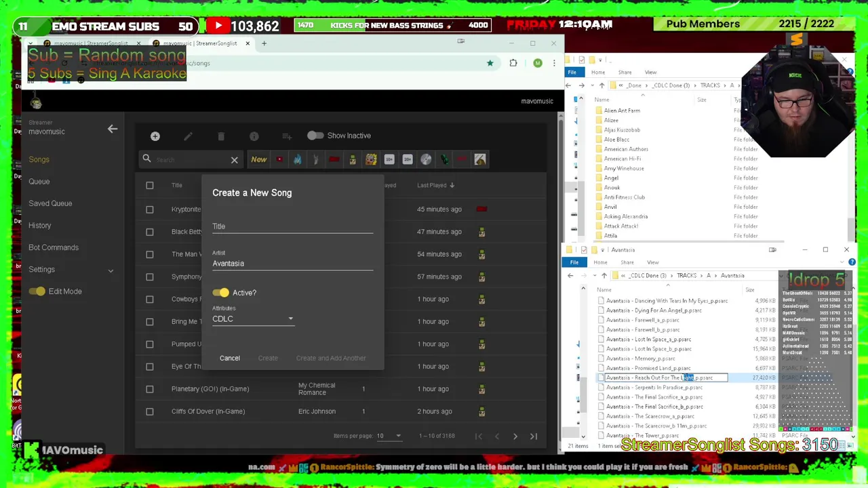Select the 20+ attribute filter icon

408,159
